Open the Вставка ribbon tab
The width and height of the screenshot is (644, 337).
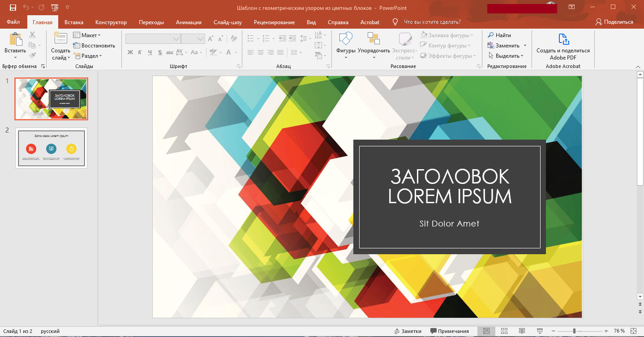coord(74,22)
